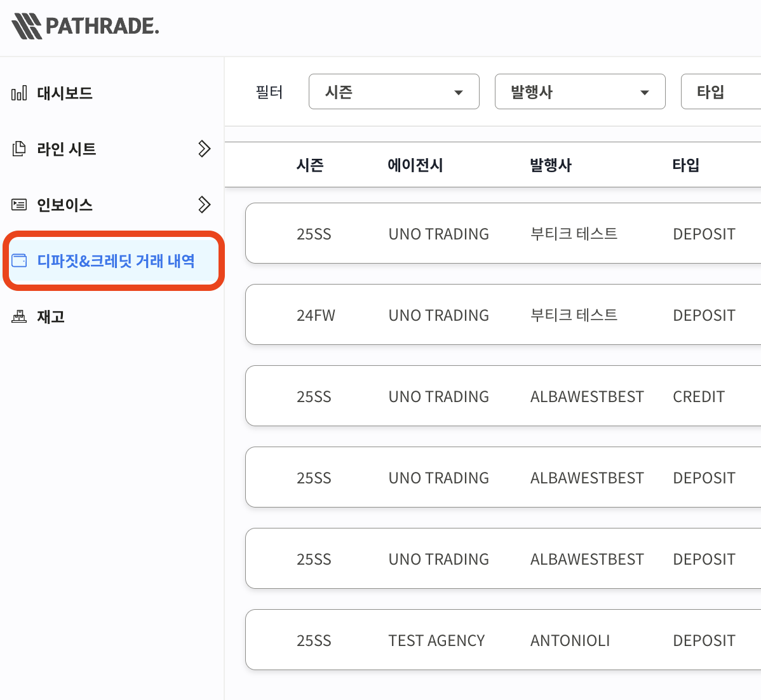
Task: Expand the 라인 시트 submenu chevron
Action: coord(204,149)
